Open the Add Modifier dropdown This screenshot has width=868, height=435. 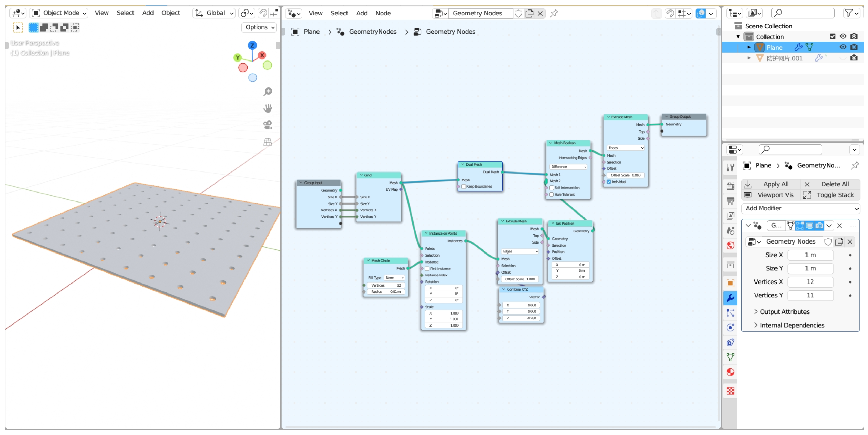800,208
